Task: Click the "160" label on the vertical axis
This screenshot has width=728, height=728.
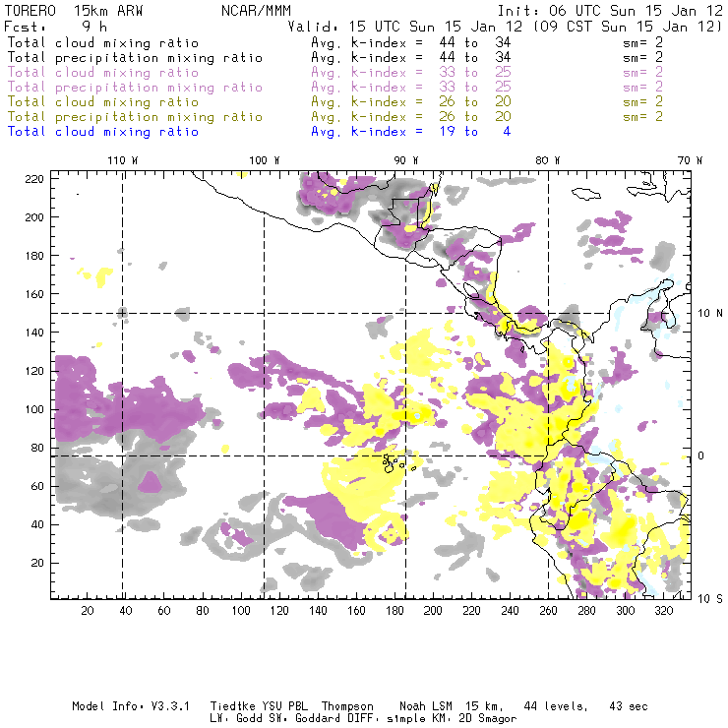Action: tap(34, 294)
